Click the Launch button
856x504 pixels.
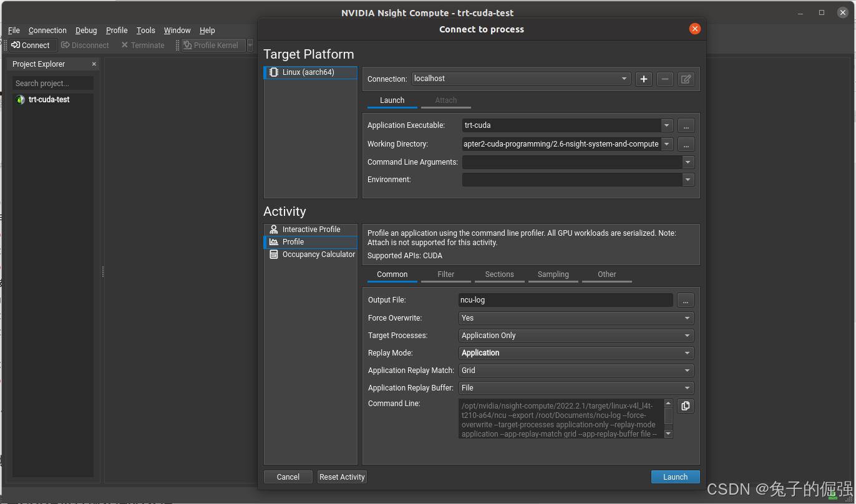pyautogui.click(x=675, y=477)
